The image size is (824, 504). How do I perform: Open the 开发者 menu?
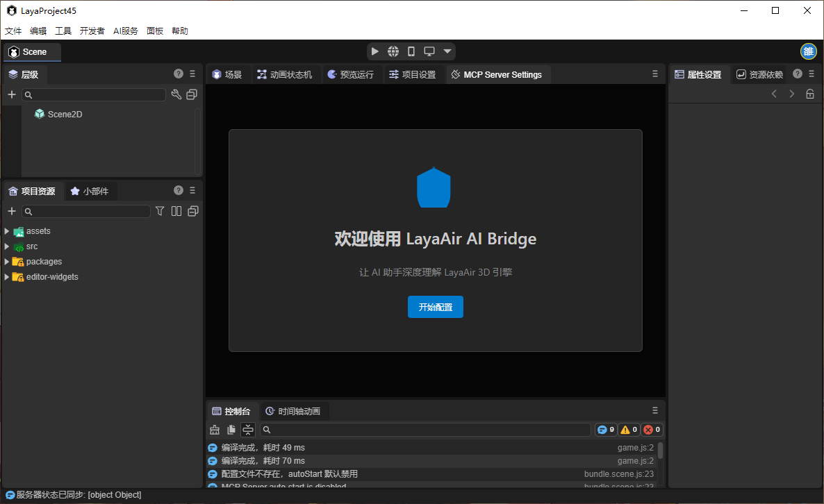[x=92, y=31]
